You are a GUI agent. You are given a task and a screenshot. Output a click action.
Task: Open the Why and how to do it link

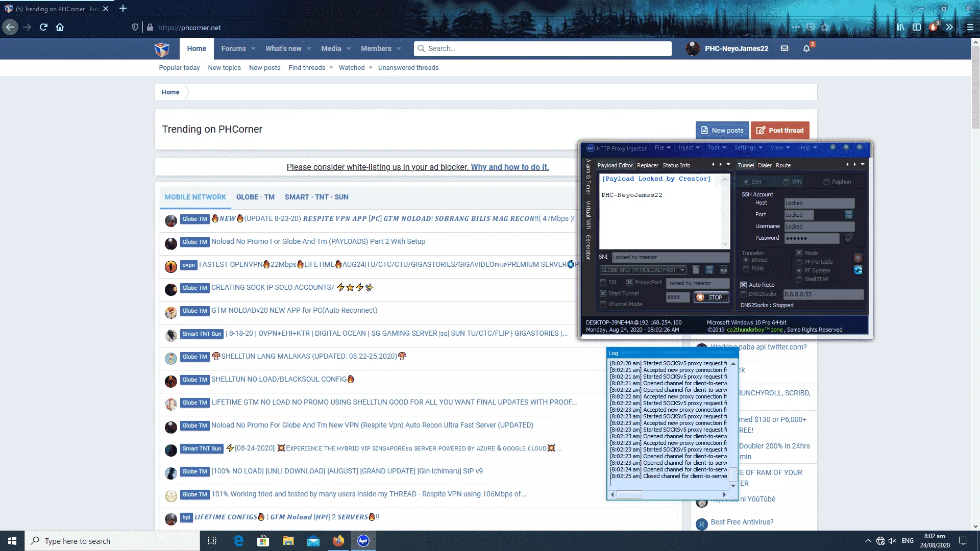click(510, 167)
